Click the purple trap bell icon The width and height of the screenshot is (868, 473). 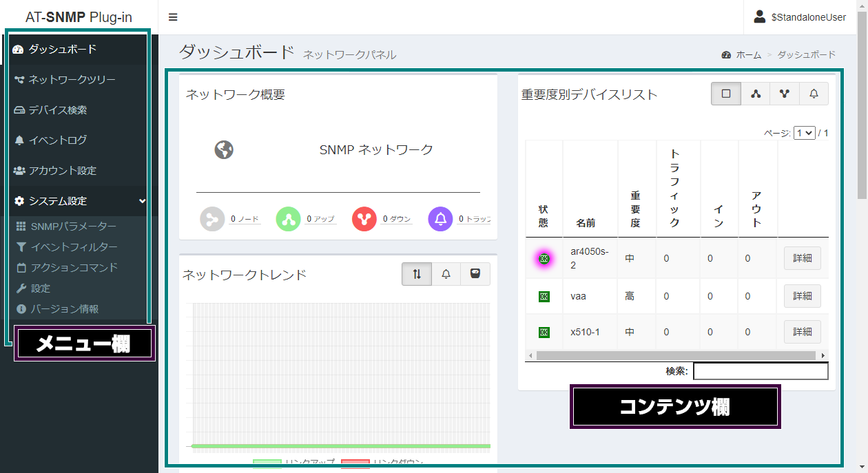point(441,219)
